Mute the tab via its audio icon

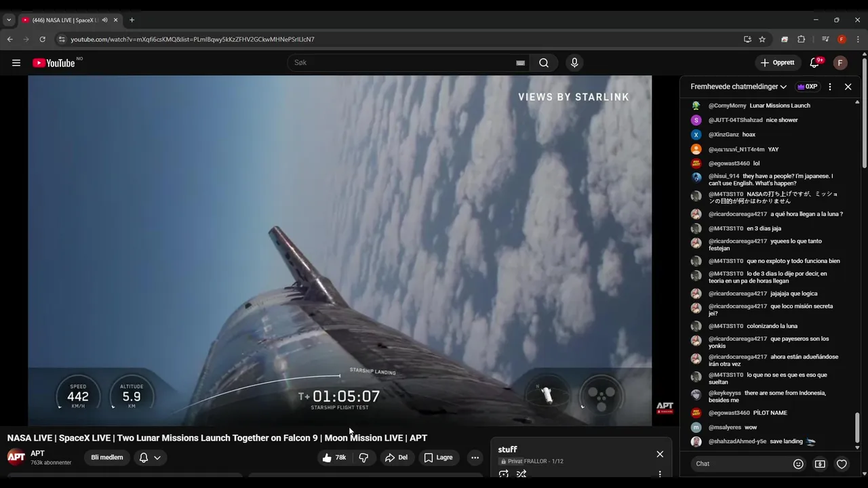tap(104, 20)
